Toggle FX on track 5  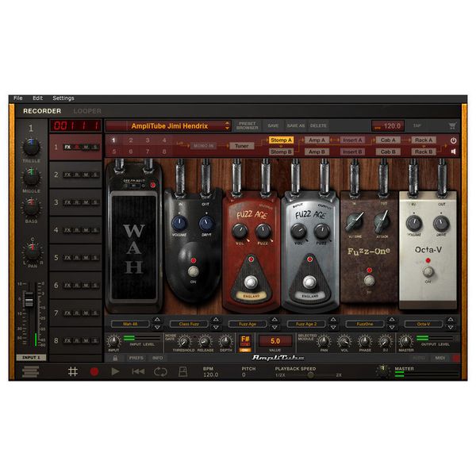click(x=67, y=258)
